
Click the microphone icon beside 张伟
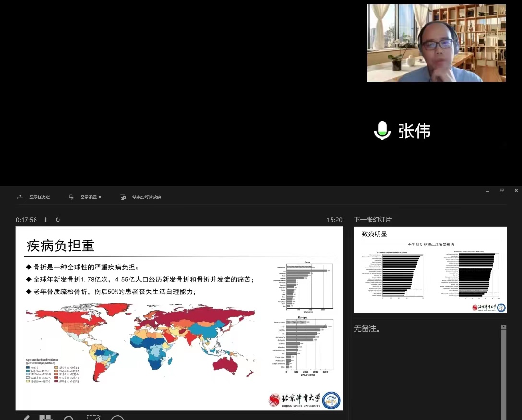(382, 131)
